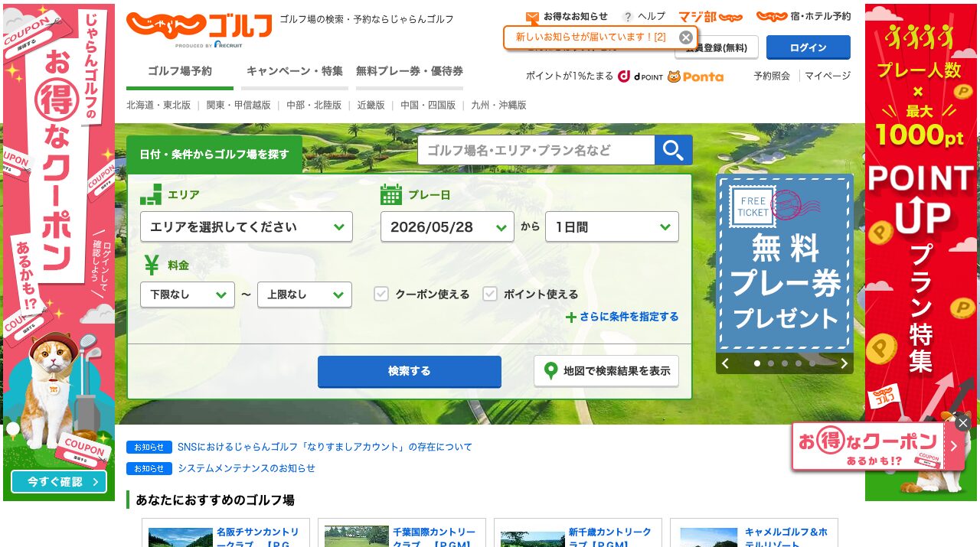Open the 下限なし price dropdown
Screen dimensions: 980x547
click(188, 295)
